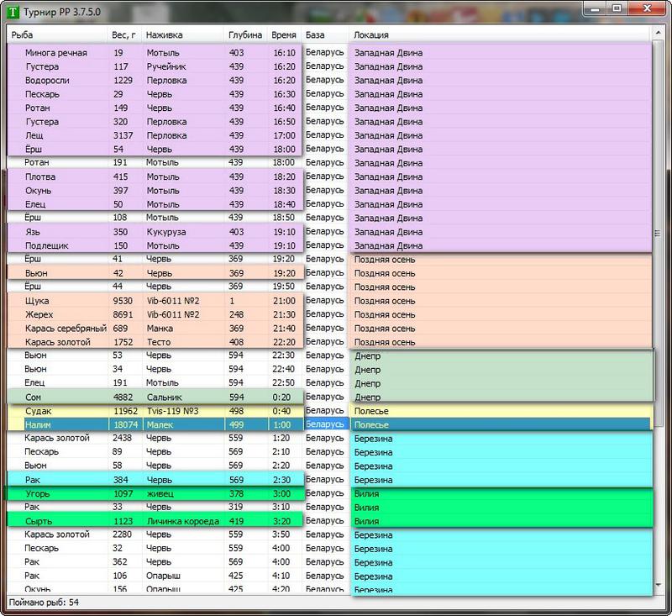Select the Сом row

(329, 398)
